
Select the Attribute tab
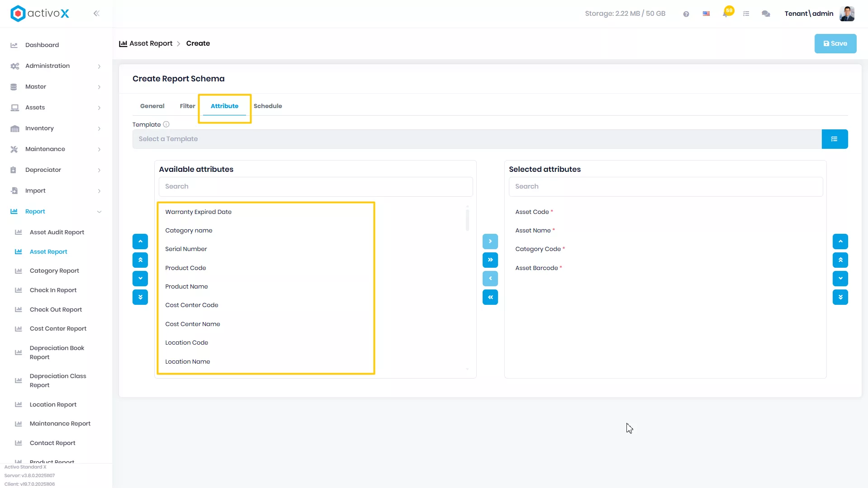click(224, 106)
